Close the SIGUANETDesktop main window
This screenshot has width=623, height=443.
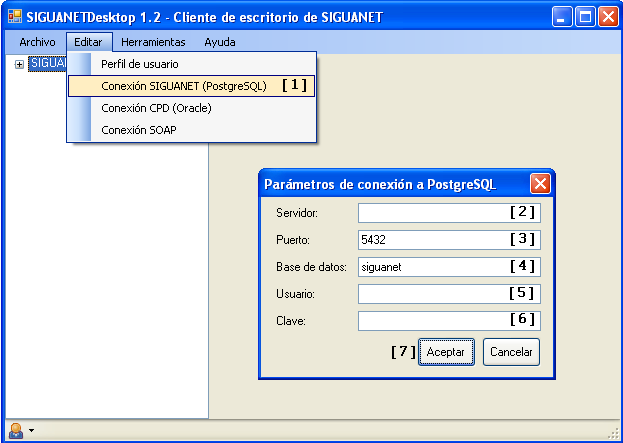[x=608, y=17]
